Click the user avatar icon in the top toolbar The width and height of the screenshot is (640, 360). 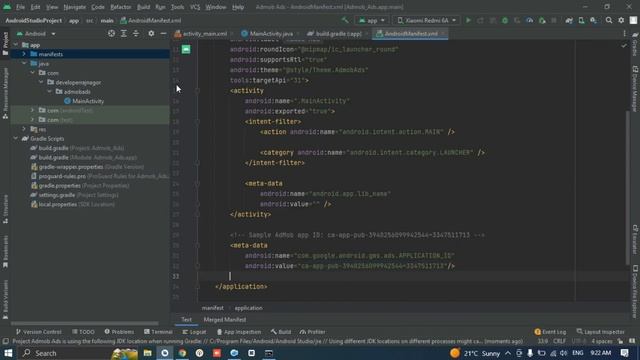[x=633, y=20]
